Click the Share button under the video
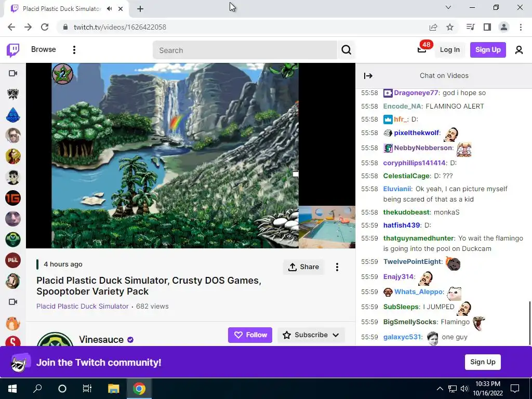532x399 pixels. coord(303,267)
